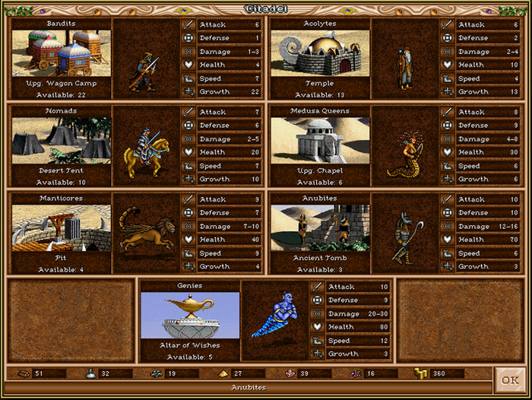
Task: Click the Nomads Growth icon
Action: [188, 179]
